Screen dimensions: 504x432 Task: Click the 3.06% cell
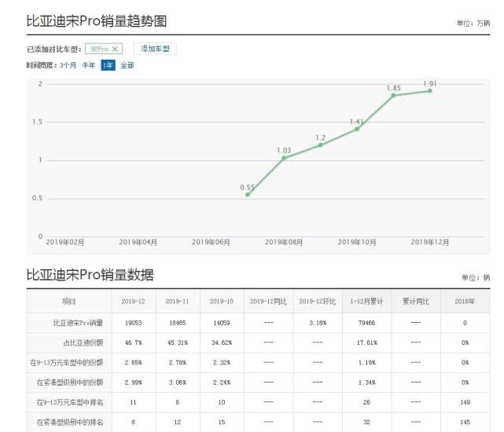click(178, 383)
